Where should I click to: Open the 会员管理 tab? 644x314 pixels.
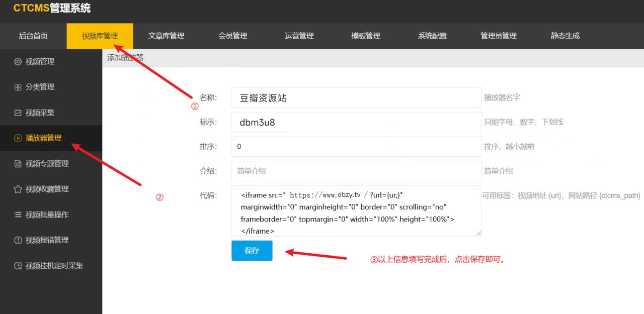pos(232,36)
